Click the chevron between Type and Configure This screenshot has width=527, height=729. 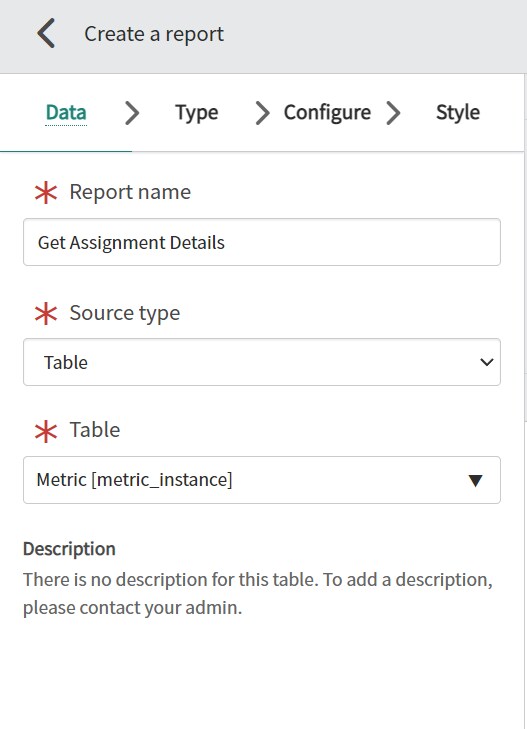pos(263,113)
